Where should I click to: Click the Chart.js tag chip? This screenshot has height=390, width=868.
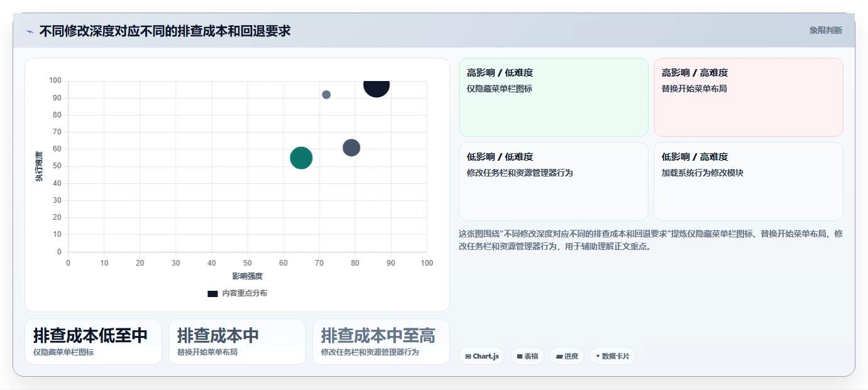coord(482,356)
